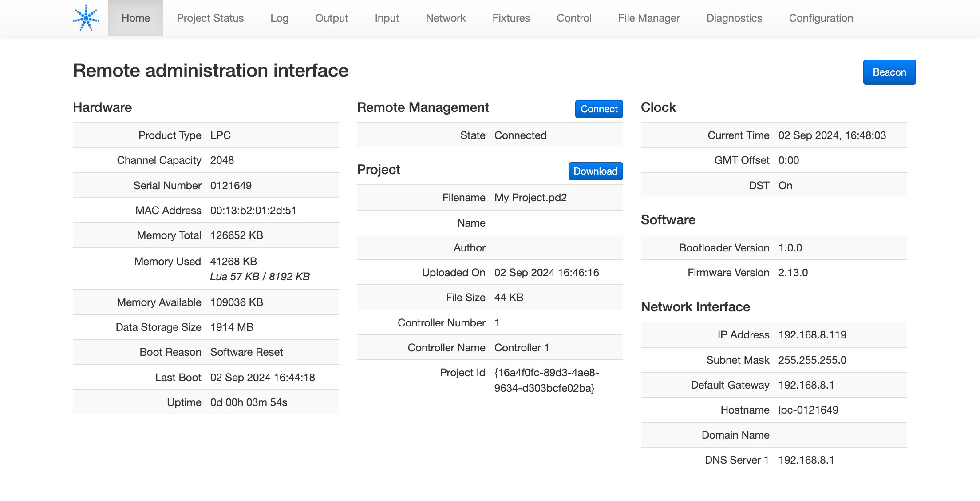This screenshot has width=980, height=501.
Task: Click the Remote administration interface heading
Action: [211, 70]
